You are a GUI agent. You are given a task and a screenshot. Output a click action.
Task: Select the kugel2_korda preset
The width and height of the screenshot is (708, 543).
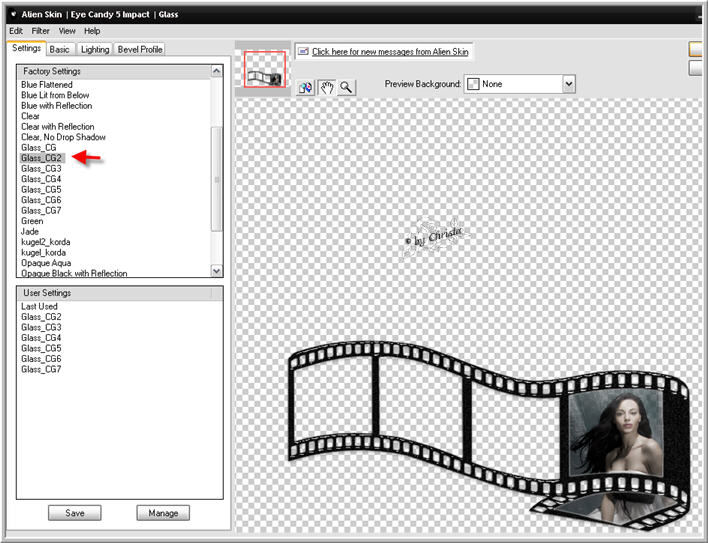coord(46,242)
